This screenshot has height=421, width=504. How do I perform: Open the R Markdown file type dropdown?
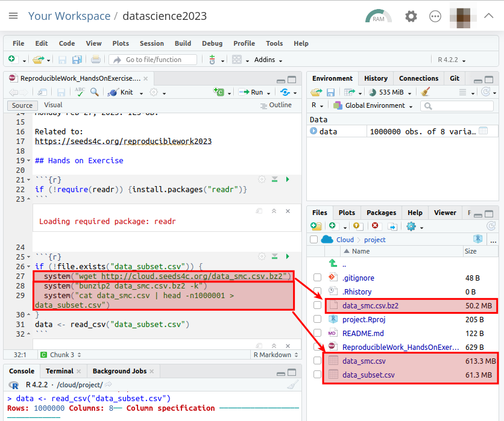tap(276, 355)
